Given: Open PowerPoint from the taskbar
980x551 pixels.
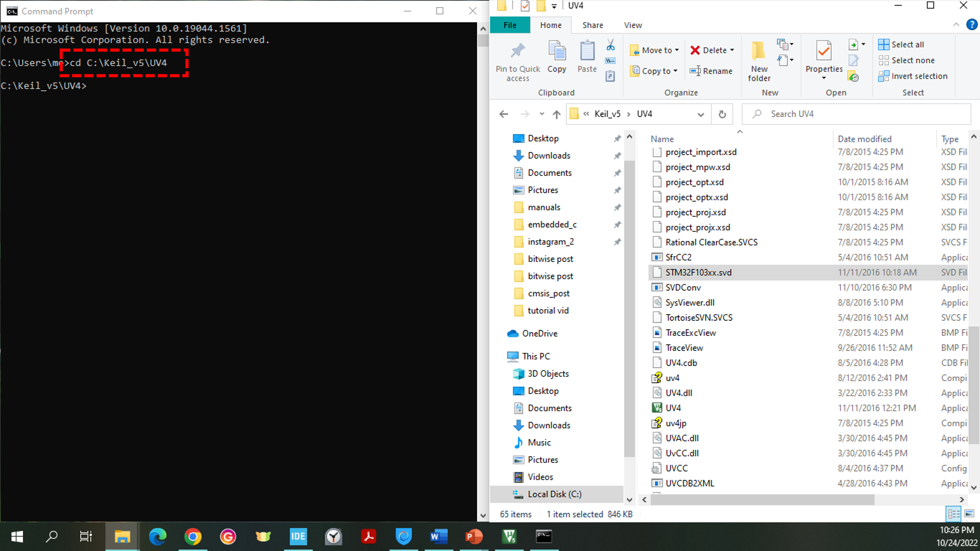Looking at the screenshot, I should (x=474, y=537).
